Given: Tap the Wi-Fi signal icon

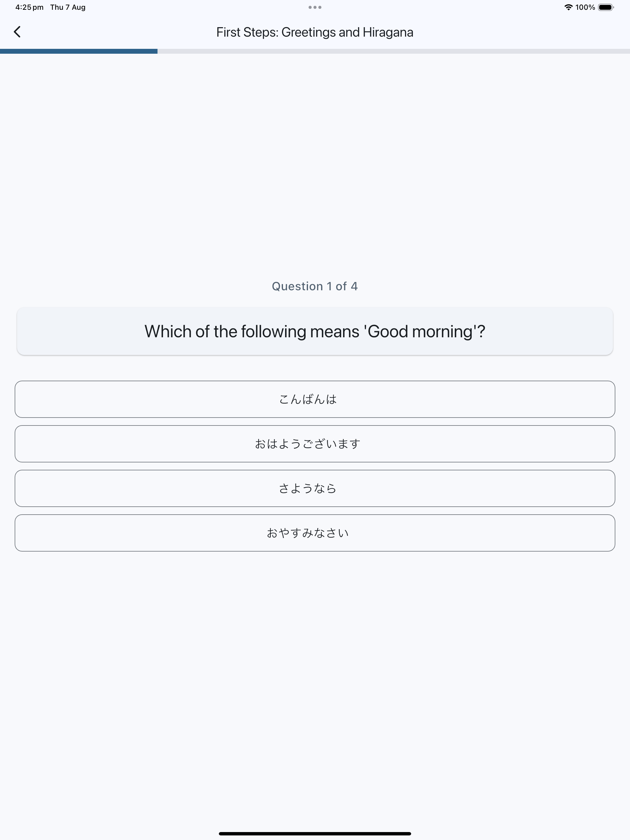Looking at the screenshot, I should point(568,7).
